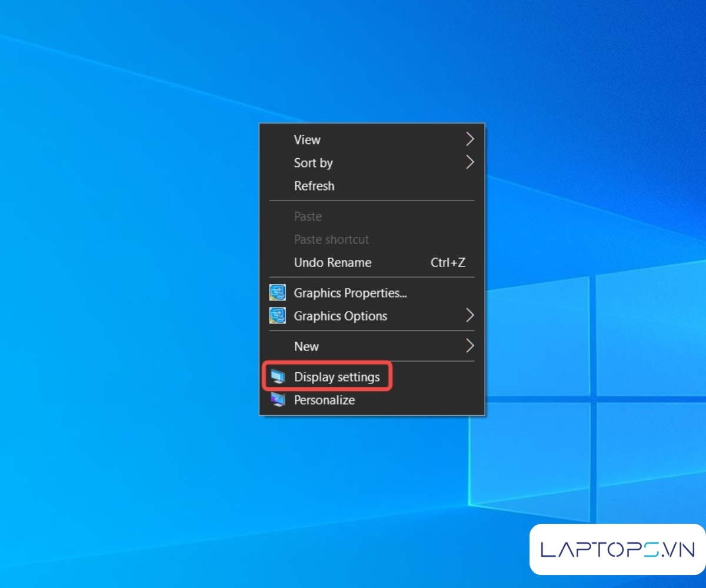Click the greyed-out Paste shortcut entry
706x588 pixels.
372,239
